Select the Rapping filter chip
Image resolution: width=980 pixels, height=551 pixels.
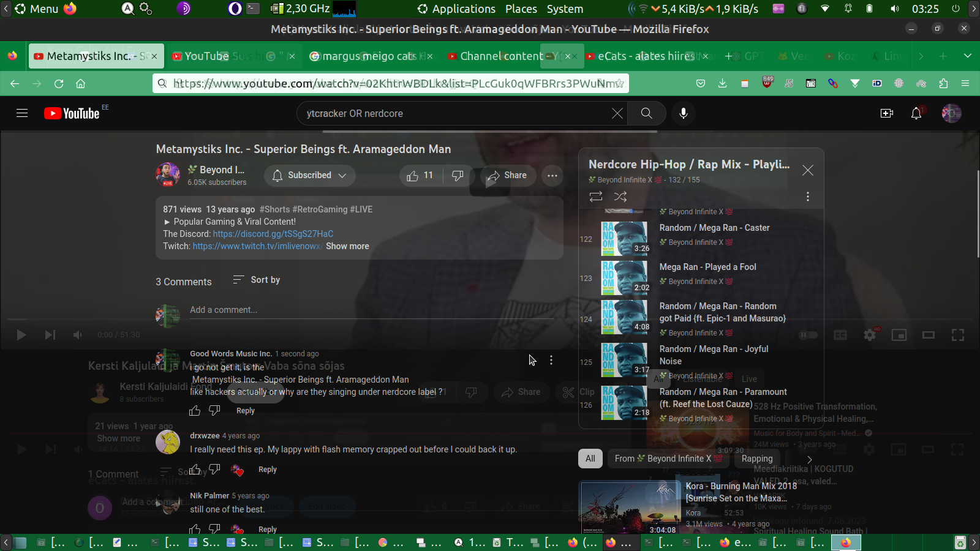tap(757, 459)
